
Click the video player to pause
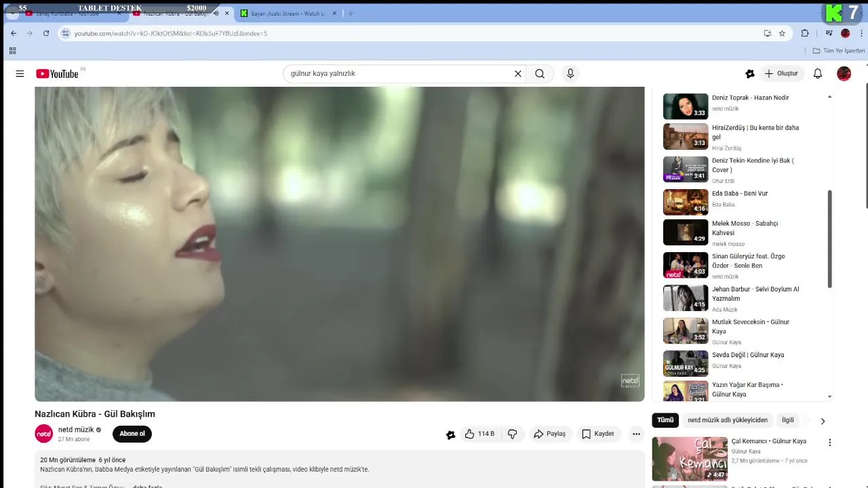tap(339, 244)
